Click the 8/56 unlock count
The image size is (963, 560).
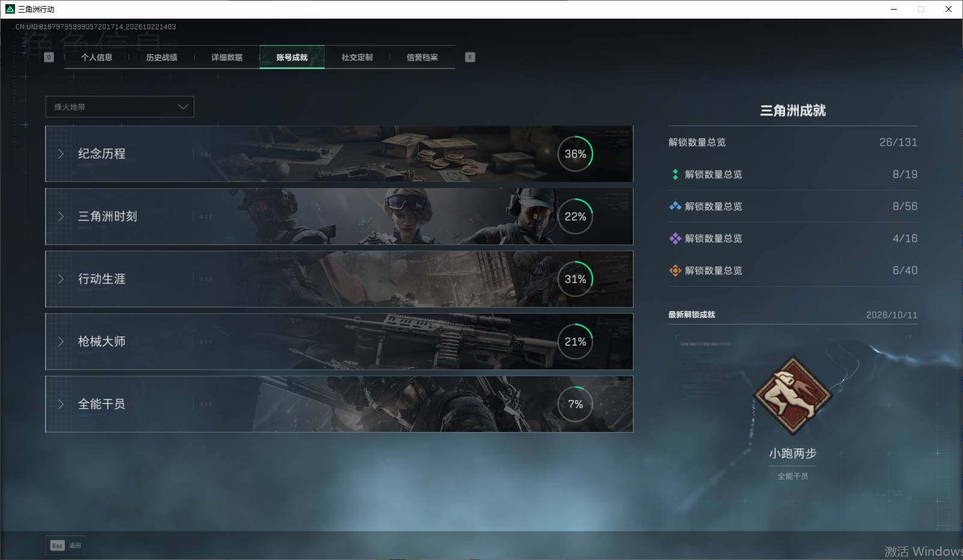point(905,206)
